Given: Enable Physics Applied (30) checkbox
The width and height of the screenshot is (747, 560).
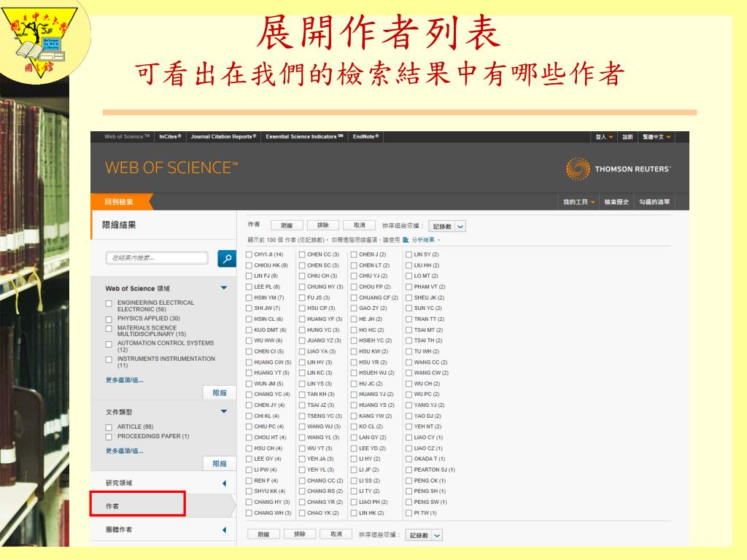Looking at the screenshot, I should pyautogui.click(x=109, y=319).
